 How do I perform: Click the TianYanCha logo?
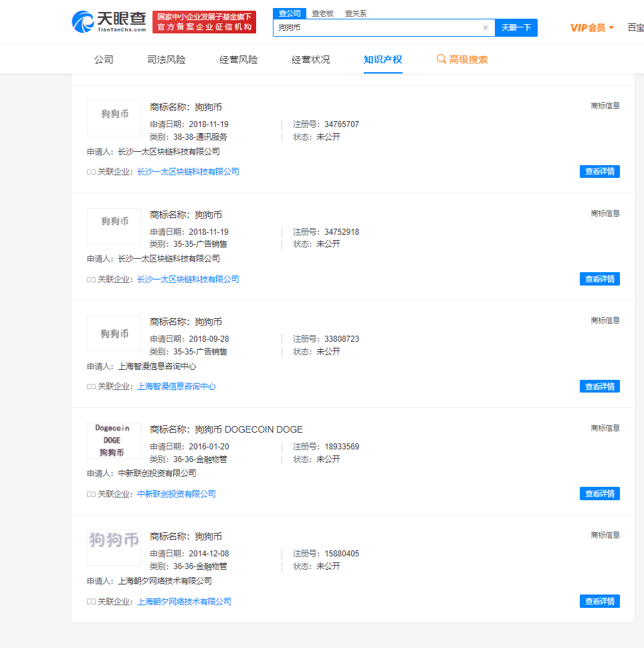(x=109, y=22)
